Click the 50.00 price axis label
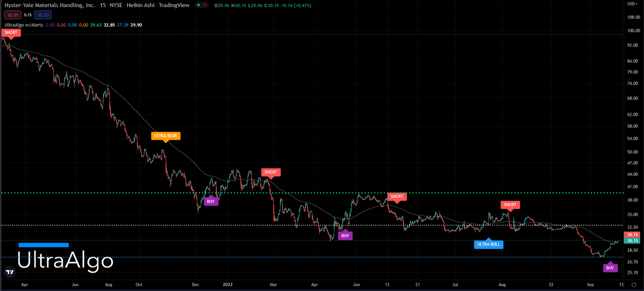644x291 pixels. click(632, 152)
